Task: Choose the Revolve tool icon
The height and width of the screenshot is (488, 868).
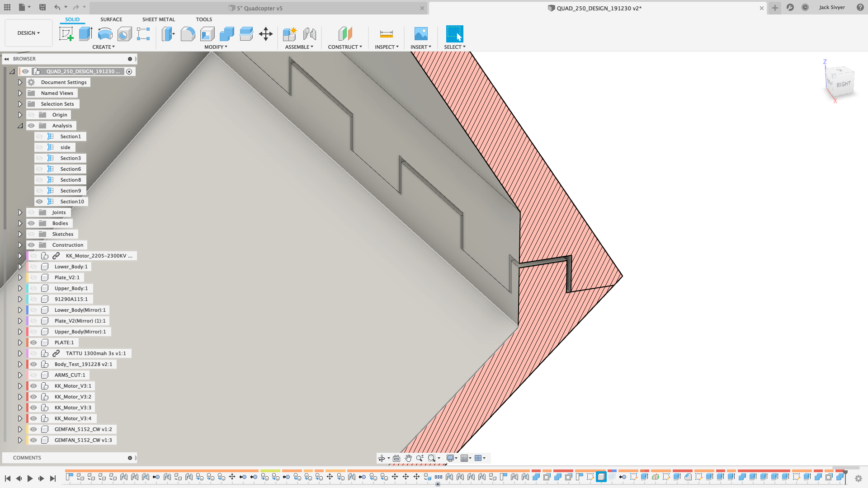Action: point(105,34)
